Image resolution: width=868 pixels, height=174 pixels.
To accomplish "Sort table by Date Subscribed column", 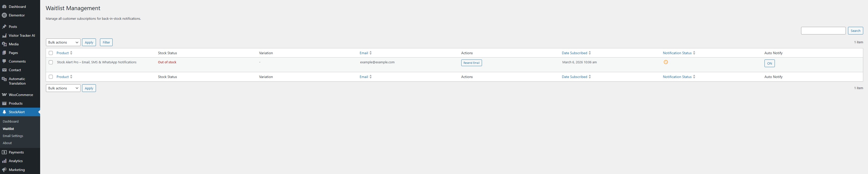I will [x=574, y=53].
